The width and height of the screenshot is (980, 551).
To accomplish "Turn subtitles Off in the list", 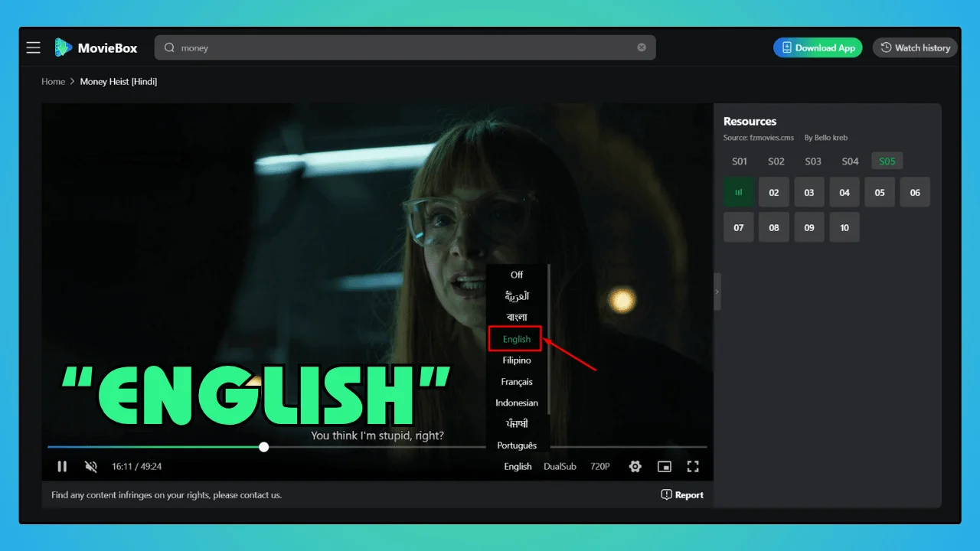I will 517,275.
